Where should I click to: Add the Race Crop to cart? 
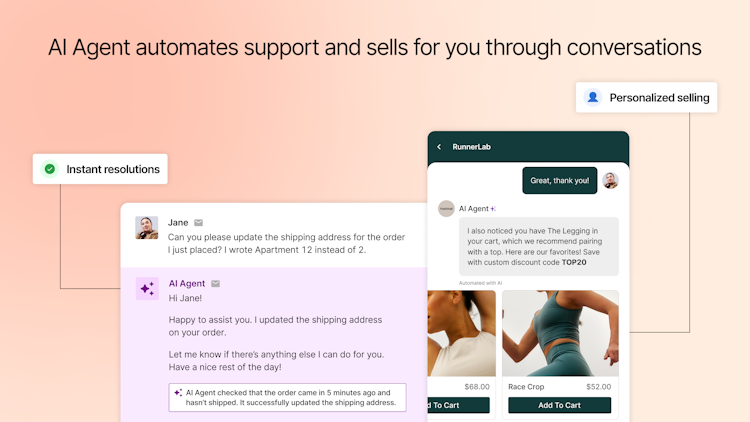click(559, 405)
